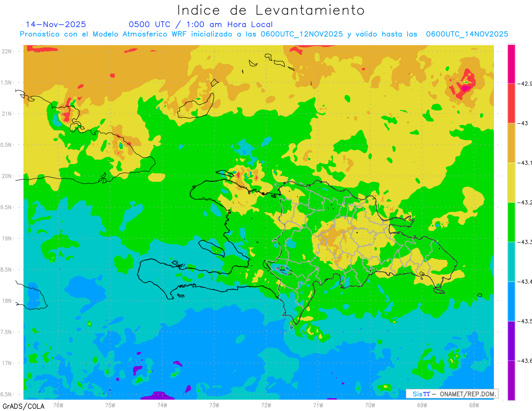Image resolution: width=532 pixels, height=411 pixels.
Task: Click the latitude label "22N"
Action: (8, 51)
